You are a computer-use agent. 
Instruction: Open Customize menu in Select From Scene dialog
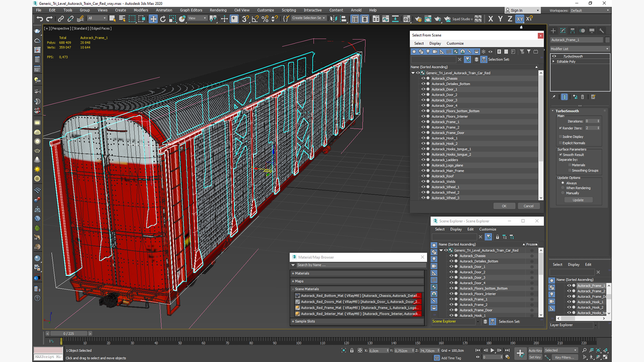tap(455, 43)
